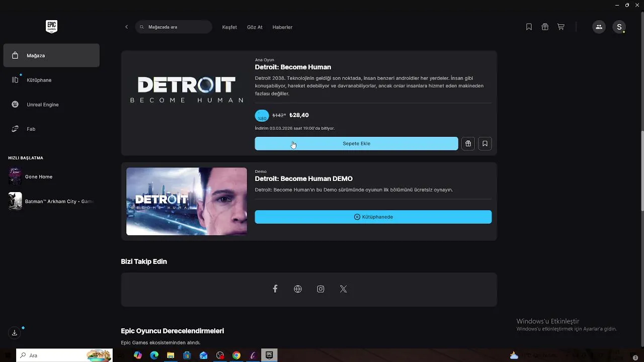Screen dimensions: 644x362
Task: Click the Detroit Become Human logo image
Action: pos(187,90)
